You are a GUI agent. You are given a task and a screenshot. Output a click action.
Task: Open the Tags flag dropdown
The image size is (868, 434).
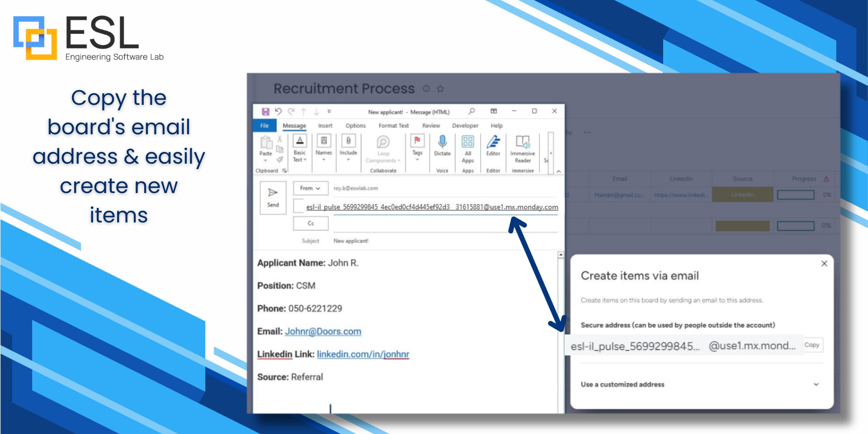coord(417,148)
